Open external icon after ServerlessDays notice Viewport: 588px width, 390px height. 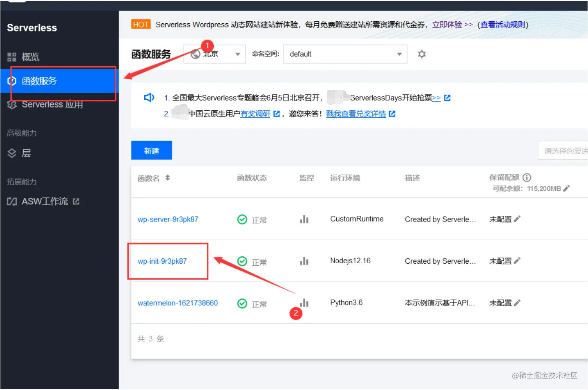tap(447, 98)
